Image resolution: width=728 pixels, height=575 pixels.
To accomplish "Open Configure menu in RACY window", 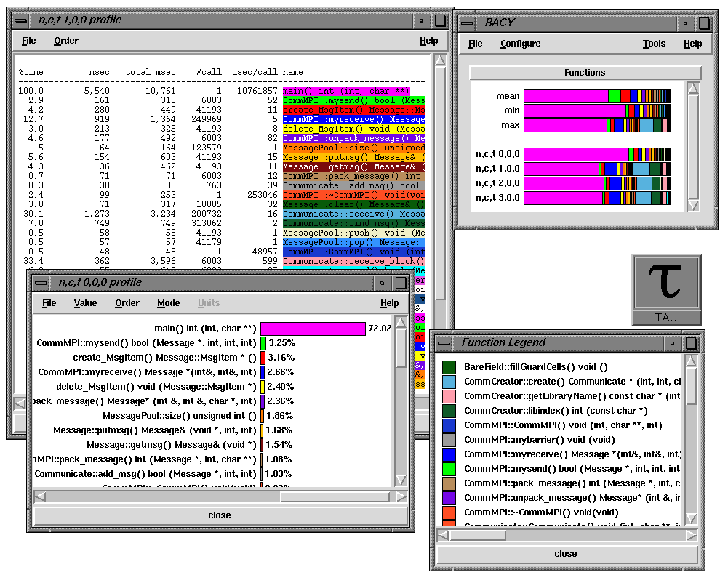I will pos(520,44).
